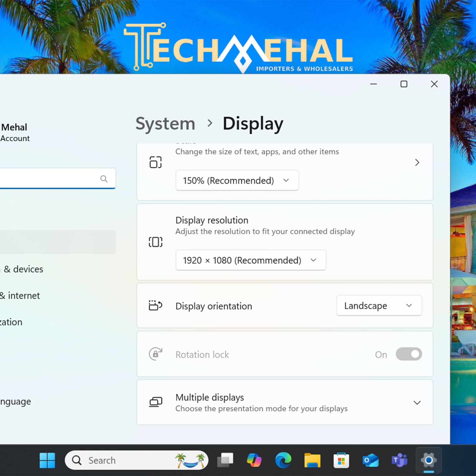476x476 pixels.
Task: Click the Display resolution icon
Action: tap(156, 242)
